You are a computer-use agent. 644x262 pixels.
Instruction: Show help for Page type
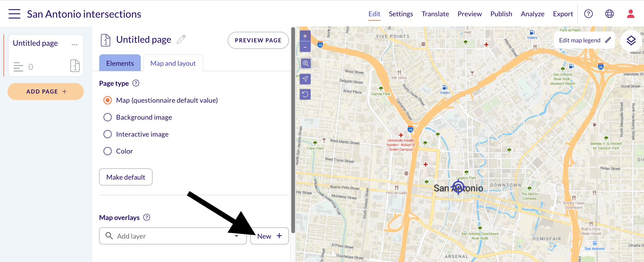(136, 83)
